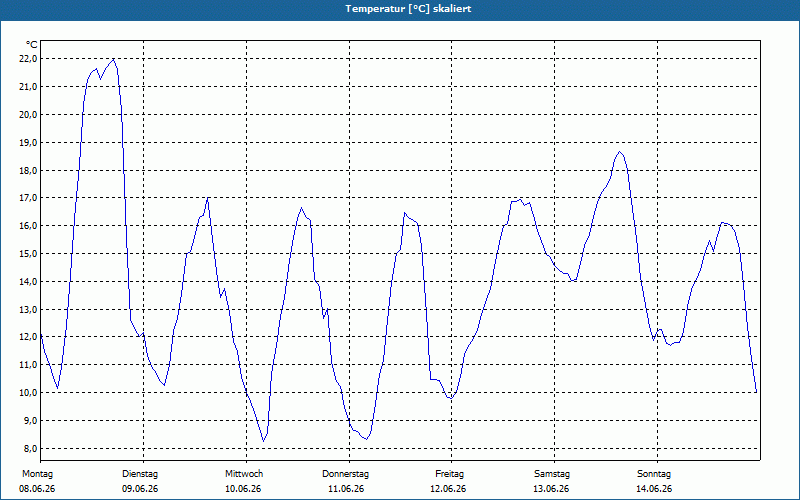The height and width of the screenshot is (500, 800).
Task: Click the Mittwoch day label
Action: (244, 474)
